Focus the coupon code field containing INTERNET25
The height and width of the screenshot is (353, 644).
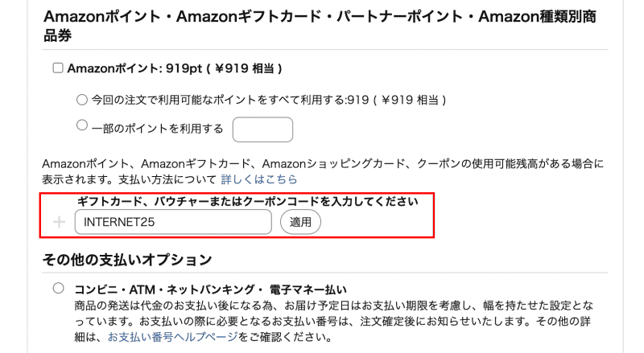[172, 222]
